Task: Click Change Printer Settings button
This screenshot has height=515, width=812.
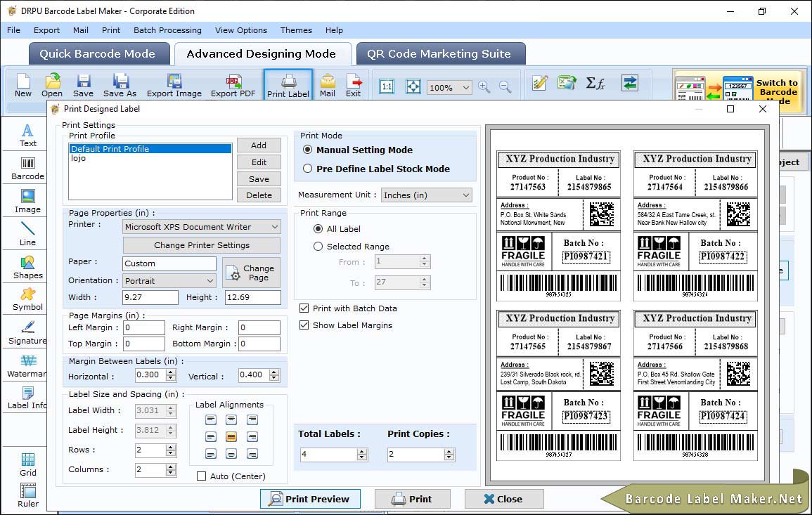Action: coord(202,245)
